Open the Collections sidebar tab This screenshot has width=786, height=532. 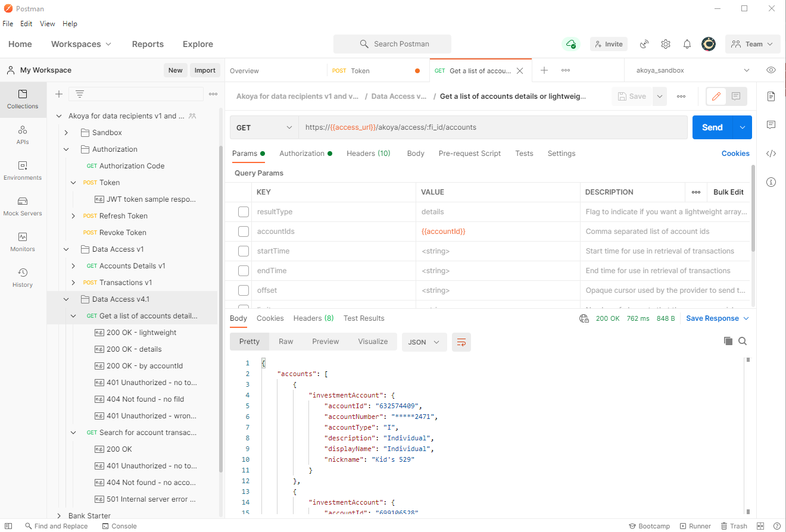[x=23, y=99]
